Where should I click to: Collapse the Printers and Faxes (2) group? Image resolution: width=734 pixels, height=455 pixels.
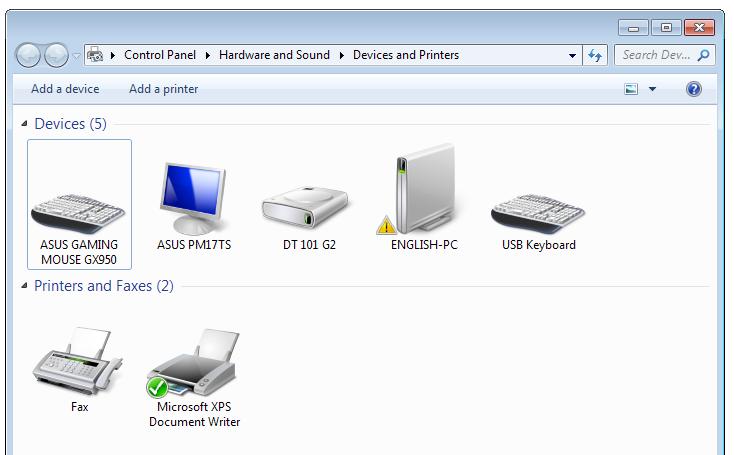24,286
